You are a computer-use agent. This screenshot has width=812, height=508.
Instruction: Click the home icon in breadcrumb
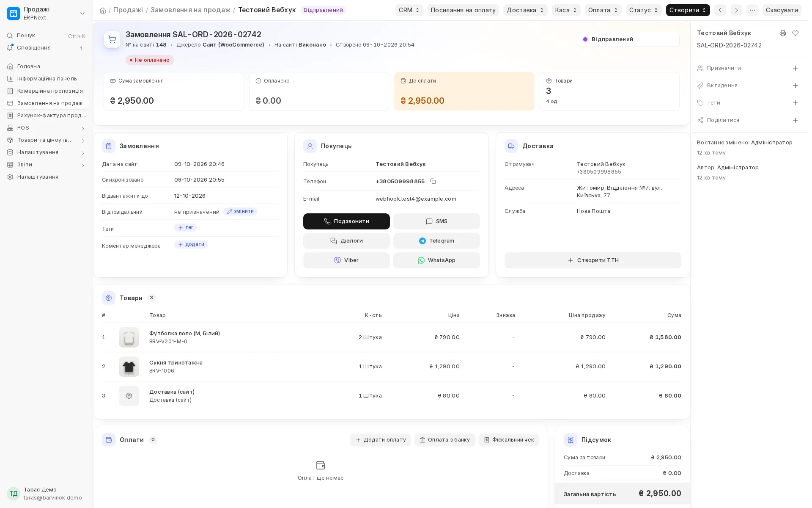(x=103, y=10)
